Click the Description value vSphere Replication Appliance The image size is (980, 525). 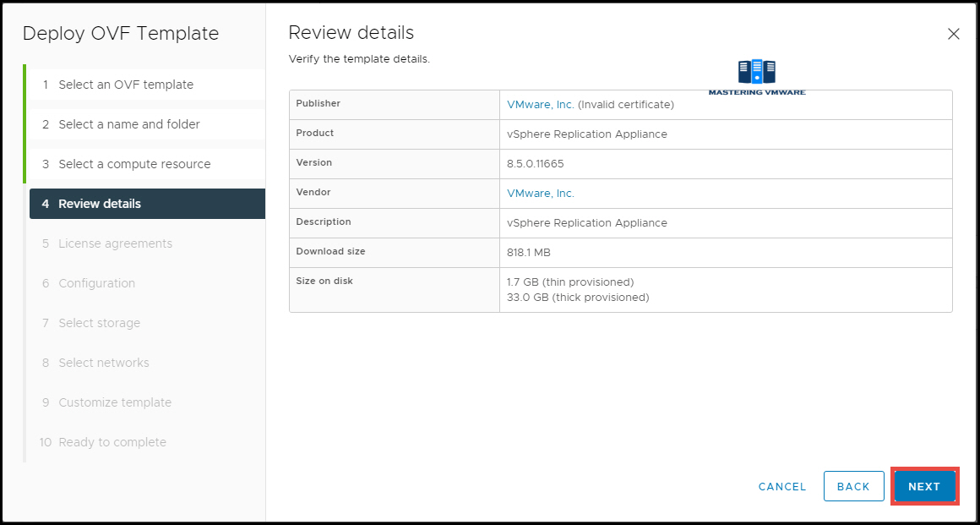pos(587,222)
